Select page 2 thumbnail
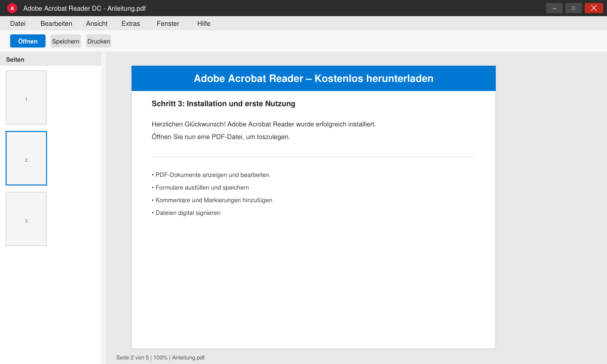Screen dimensions: 607x364 click(26, 158)
